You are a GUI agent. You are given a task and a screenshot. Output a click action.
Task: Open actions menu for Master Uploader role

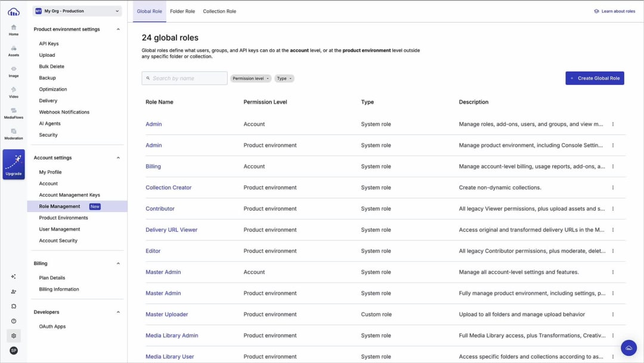613,315
